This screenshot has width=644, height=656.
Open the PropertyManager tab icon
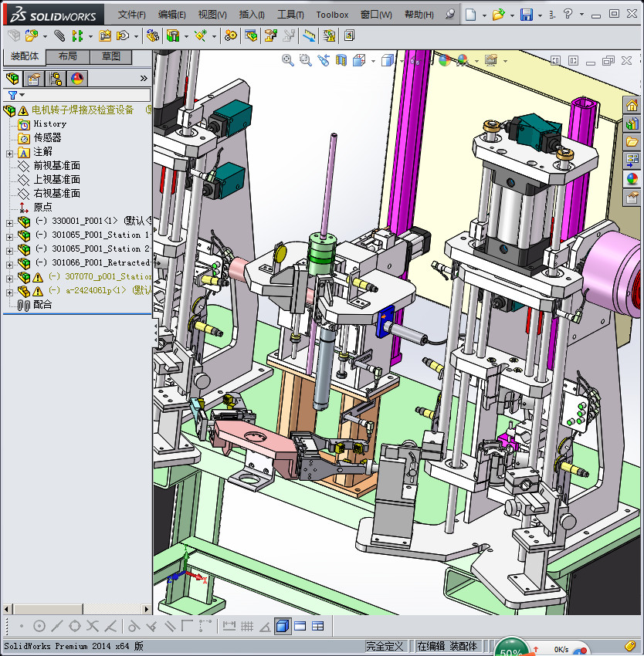[34, 79]
